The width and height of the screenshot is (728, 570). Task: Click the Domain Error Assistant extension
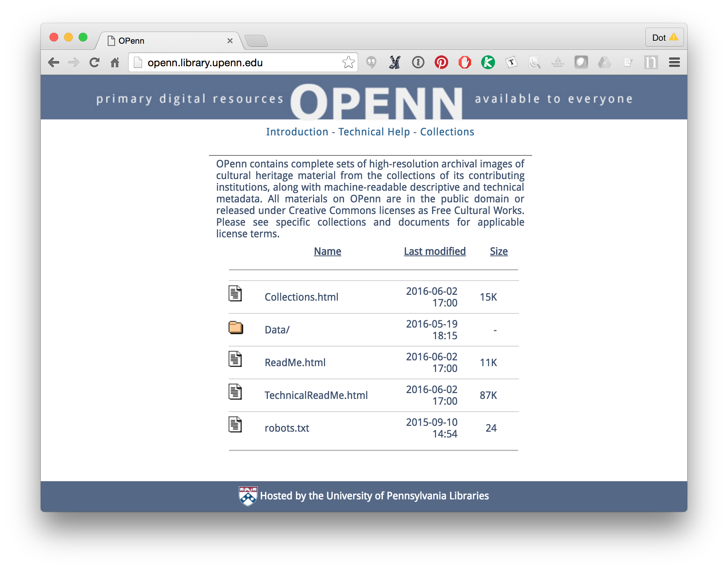[558, 62]
